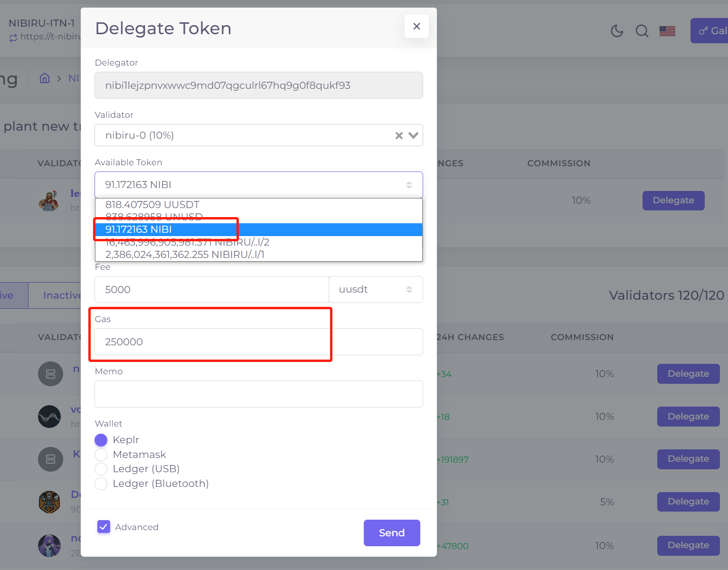Select 818.407509 UUSDT option
The width and height of the screenshot is (728, 570).
point(152,205)
